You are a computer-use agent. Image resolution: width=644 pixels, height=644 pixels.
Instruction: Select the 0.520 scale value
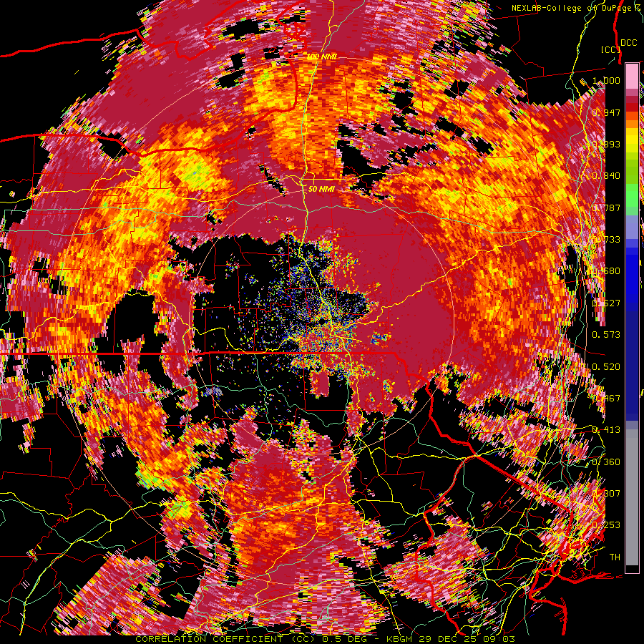pyautogui.click(x=606, y=367)
